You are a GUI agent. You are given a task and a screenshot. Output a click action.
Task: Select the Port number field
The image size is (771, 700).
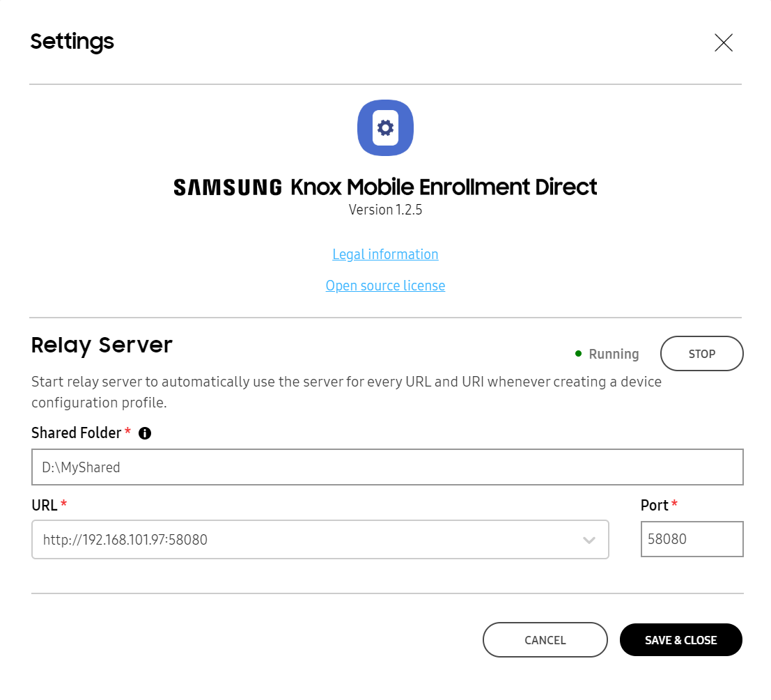pos(692,539)
